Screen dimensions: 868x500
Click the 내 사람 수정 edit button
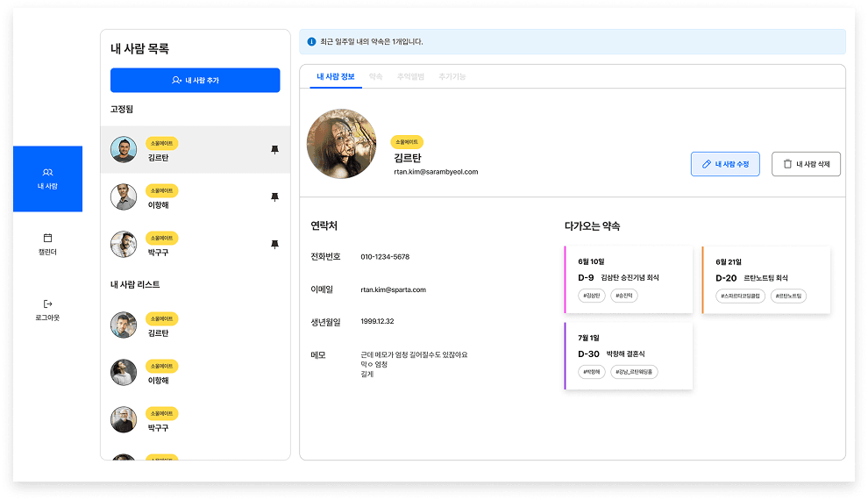click(725, 164)
